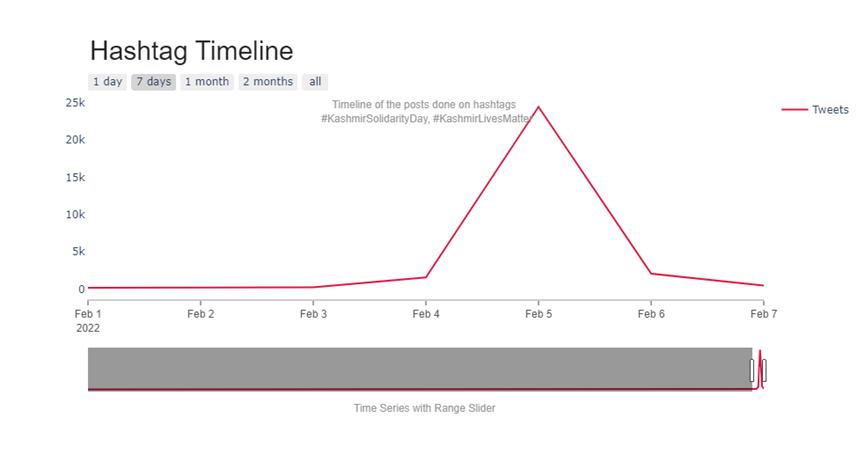Click the "Hashtag Timeline" chart title
Viewport: 865px width, 462px height.
(191, 51)
